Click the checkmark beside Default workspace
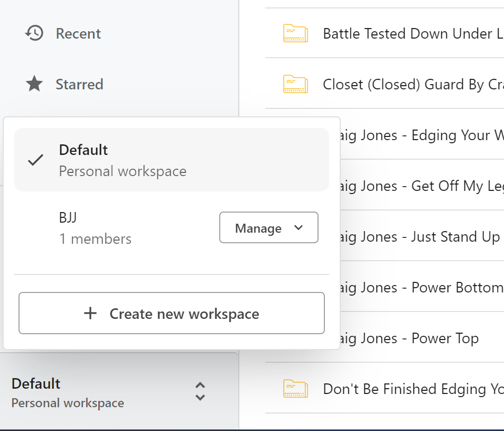504x431 pixels. pyautogui.click(x=35, y=160)
